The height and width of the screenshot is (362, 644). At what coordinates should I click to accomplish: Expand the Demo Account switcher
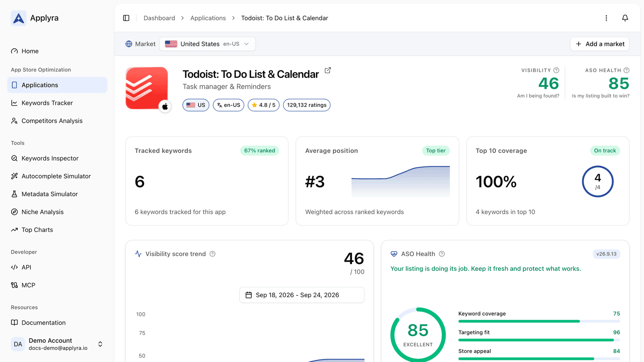click(x=57, y=344)
